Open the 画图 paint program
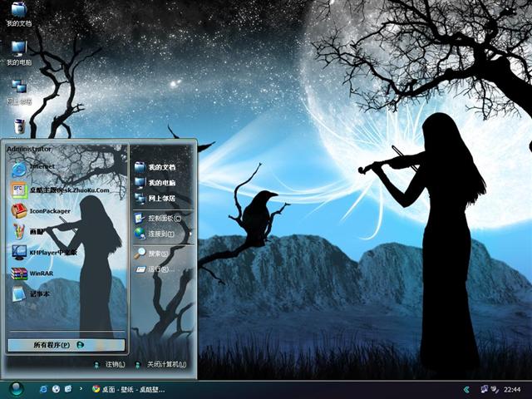Image resolution: width=532 pixels, height=399 pixels. tap(27, 232)
